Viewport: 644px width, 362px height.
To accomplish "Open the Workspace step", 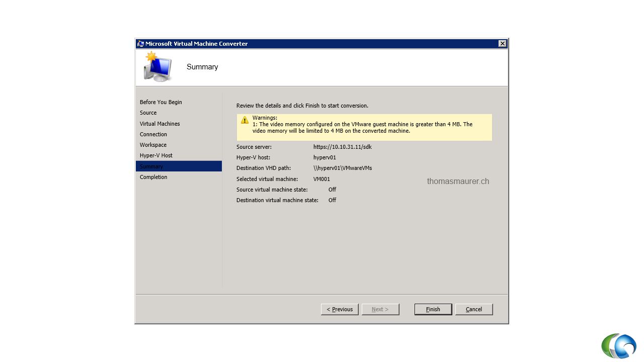I will (153, 145).
